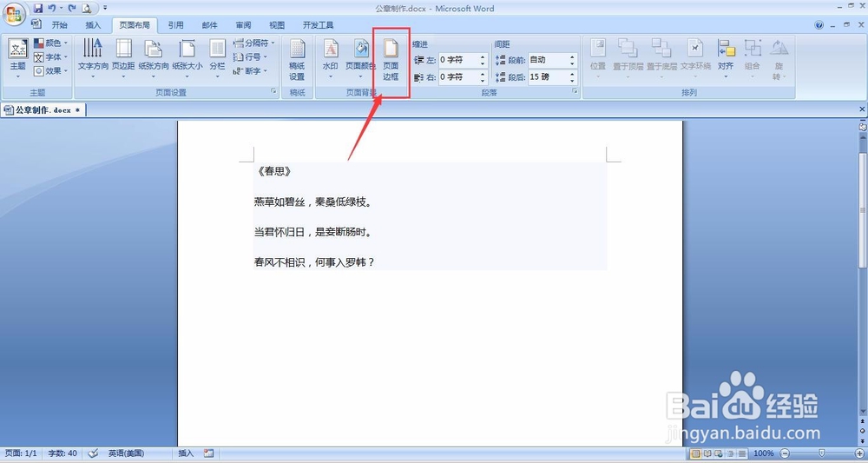The height and width of the screenshot is (463, 868).
Task: Open Word help question mark icon
Action: (x=819, y=25)
